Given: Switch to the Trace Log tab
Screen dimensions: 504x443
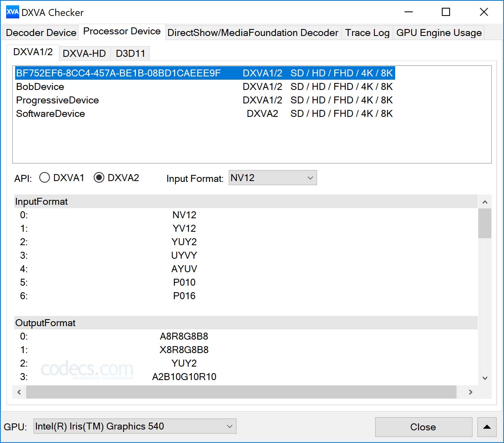Looking at the screenshot, I should point(367,33).
